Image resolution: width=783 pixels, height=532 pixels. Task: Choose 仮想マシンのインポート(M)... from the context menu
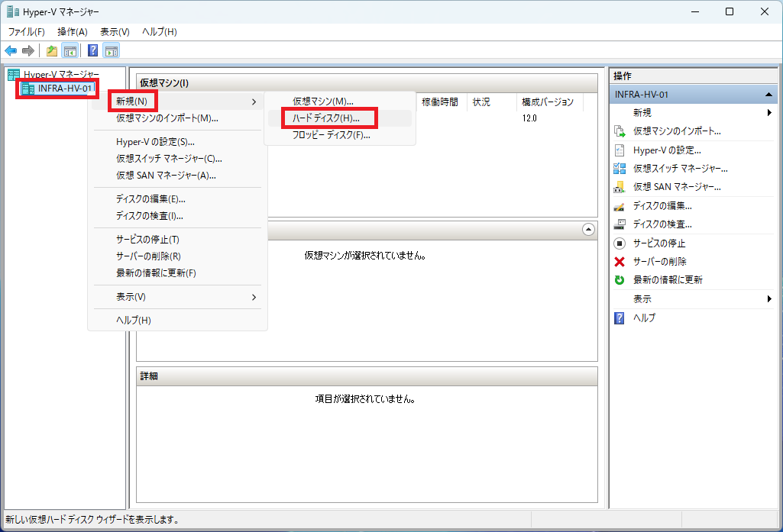pyautogui.click(x=178, y=118)
